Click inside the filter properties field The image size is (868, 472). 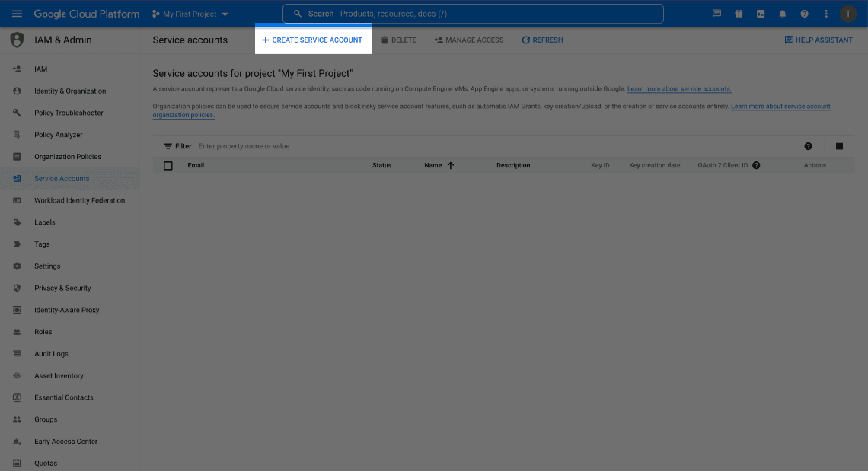[x=251, y=145]
